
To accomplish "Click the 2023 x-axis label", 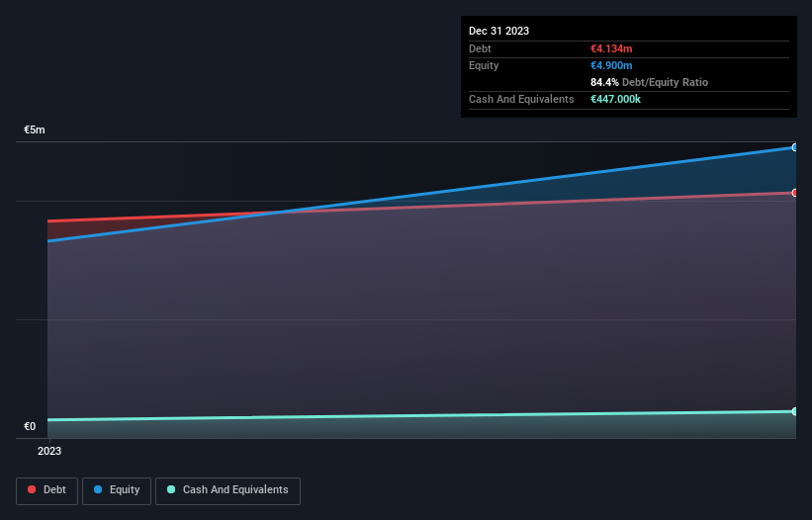I will click(x=49, y=451).
